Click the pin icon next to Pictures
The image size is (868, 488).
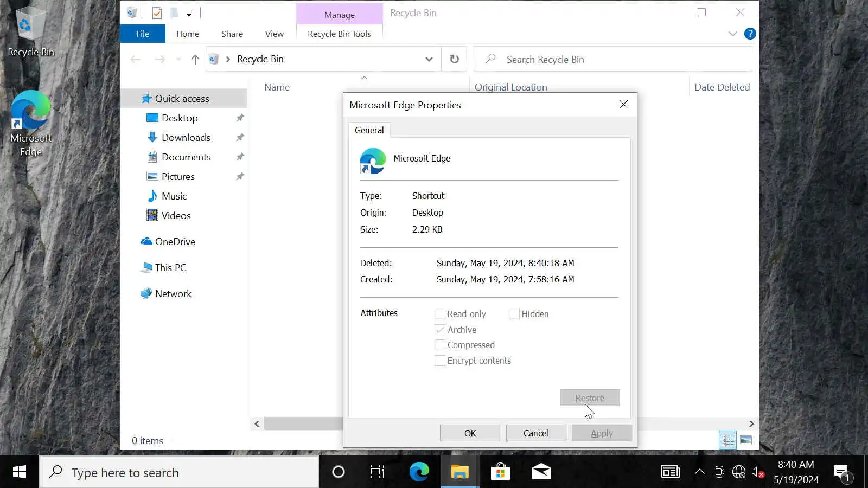[240, 177]
